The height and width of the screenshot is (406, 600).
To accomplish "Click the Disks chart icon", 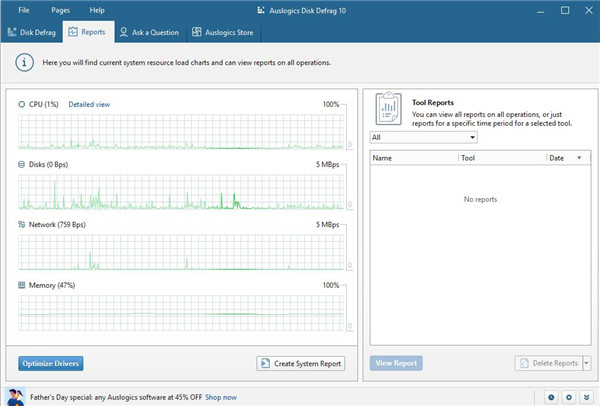I will 22,164.
